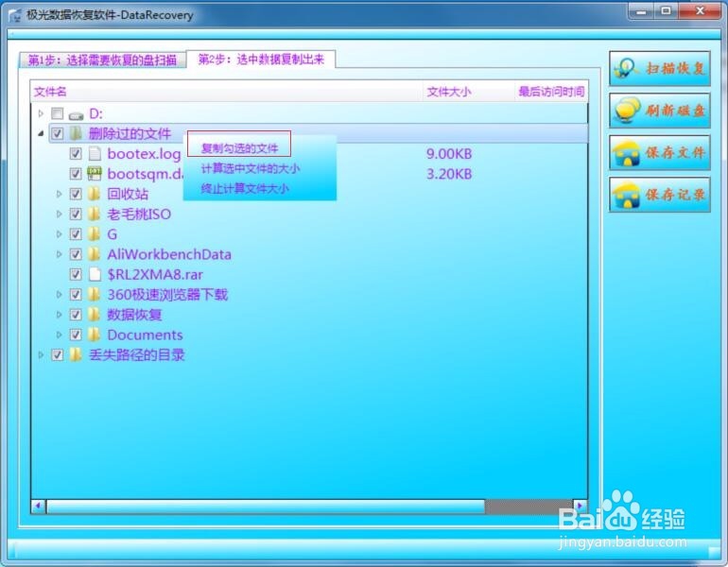Uncheck the 360极速浏览器下载 checkbox
Viewport: 728px width, 567px height.
(76, 294)
